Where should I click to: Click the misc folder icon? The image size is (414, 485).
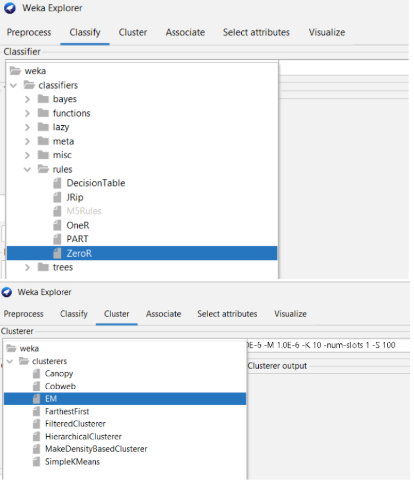[x=43, y=155]
